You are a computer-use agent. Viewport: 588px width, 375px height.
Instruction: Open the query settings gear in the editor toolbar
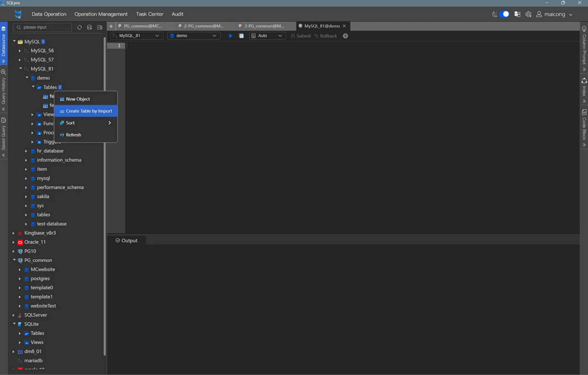pos(345,36)
